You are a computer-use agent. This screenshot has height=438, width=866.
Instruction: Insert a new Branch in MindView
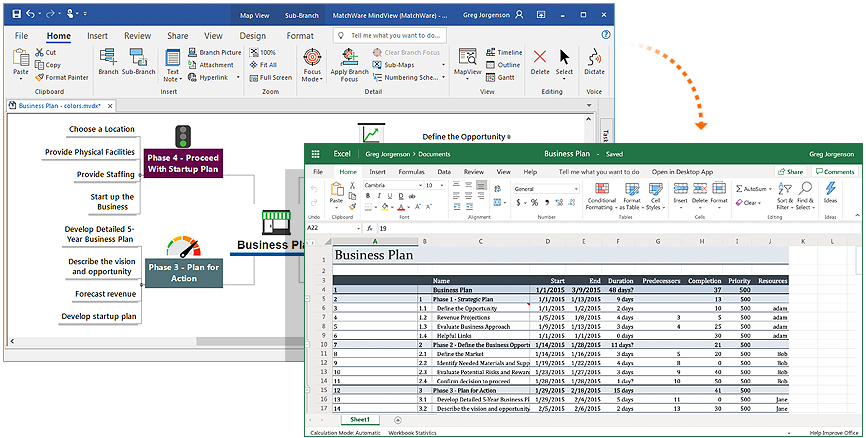tap(108, 61)
